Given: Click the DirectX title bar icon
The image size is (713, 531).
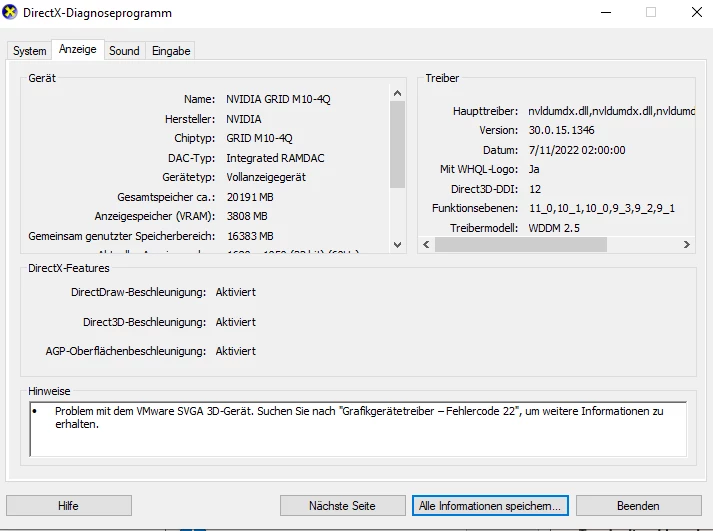Looking at the screenshot, I should 10,12.
